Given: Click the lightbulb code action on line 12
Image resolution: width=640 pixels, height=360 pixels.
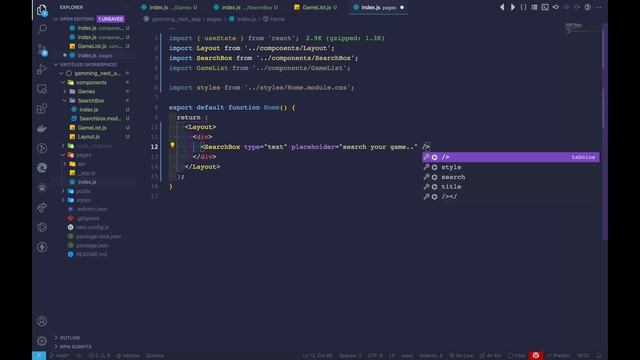Looking at the screenshot, I should pos(172,145).
